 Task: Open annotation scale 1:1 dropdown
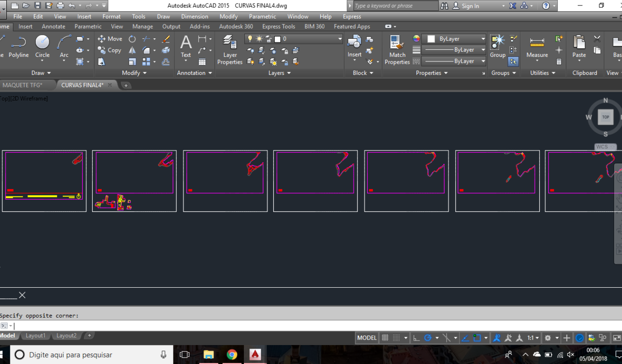coord(533,337)
